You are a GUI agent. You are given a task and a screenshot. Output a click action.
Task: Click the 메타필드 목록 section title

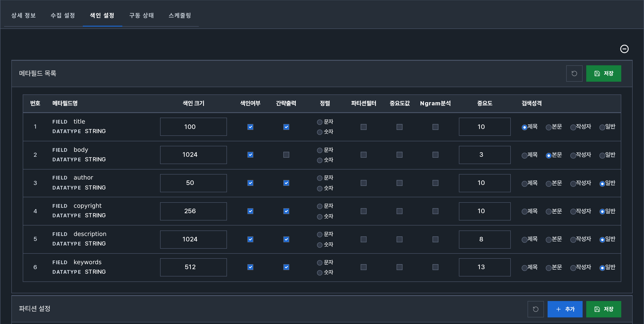point(38,73)
